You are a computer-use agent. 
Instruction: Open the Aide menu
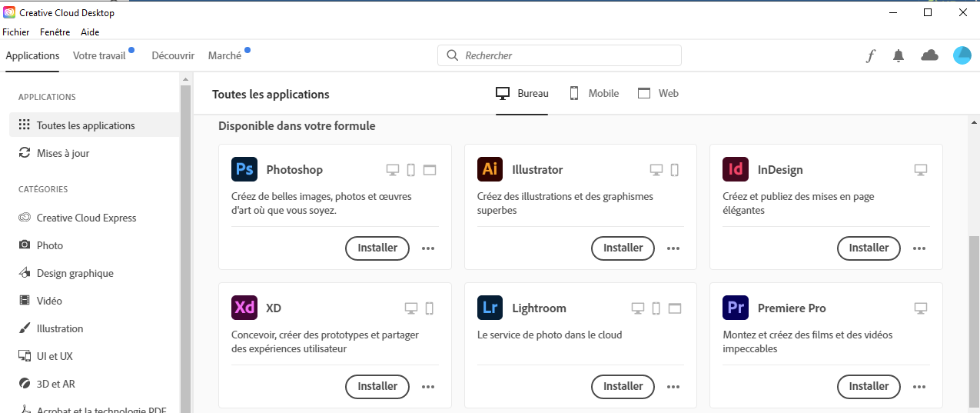click(x=90, y=32)
